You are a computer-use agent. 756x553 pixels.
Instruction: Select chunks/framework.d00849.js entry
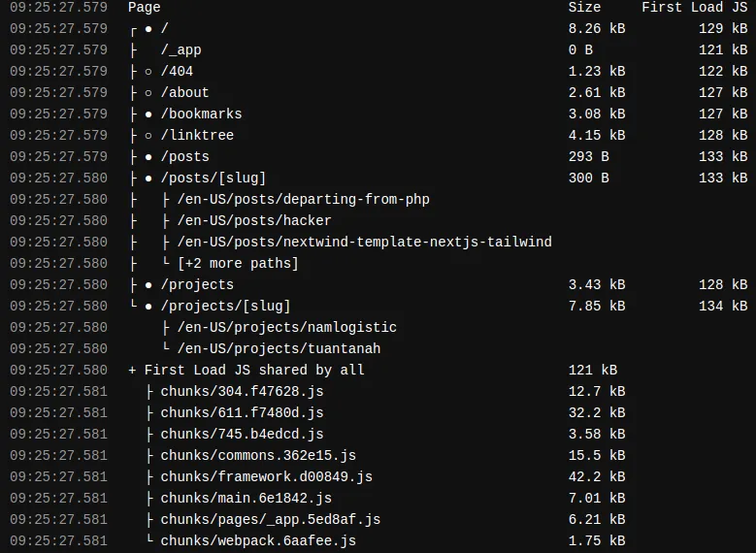pyautogui.click(x=266, y=477)
